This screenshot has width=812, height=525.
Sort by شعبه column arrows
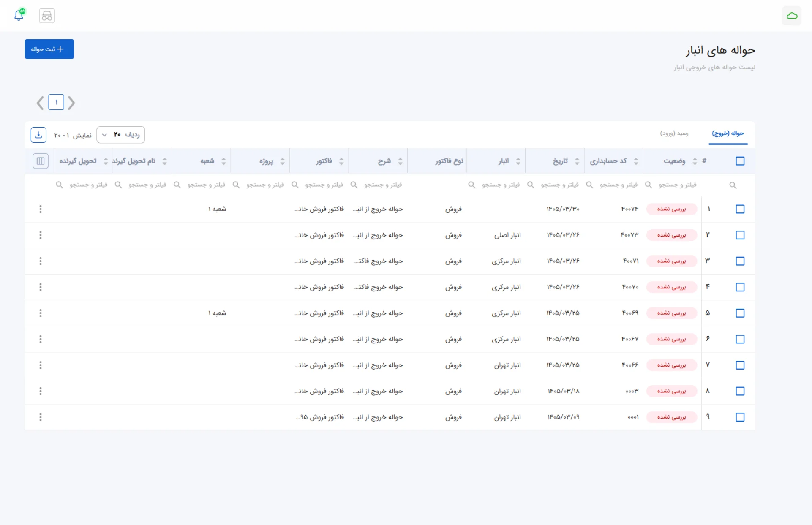(224, 161)
